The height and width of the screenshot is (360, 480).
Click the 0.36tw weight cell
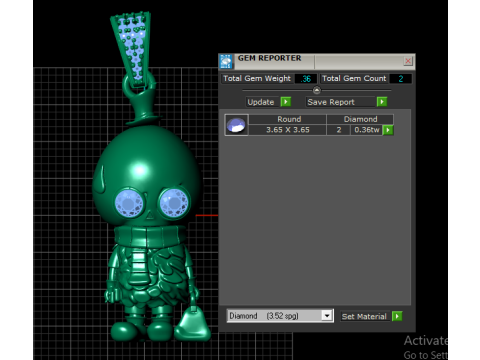click(366, 130)
